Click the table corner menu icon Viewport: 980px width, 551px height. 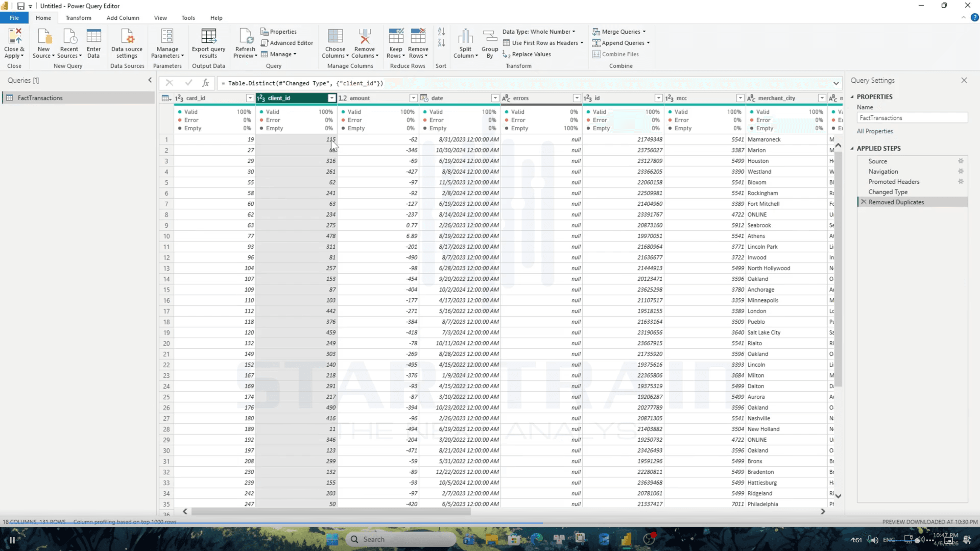click(166, 98)
